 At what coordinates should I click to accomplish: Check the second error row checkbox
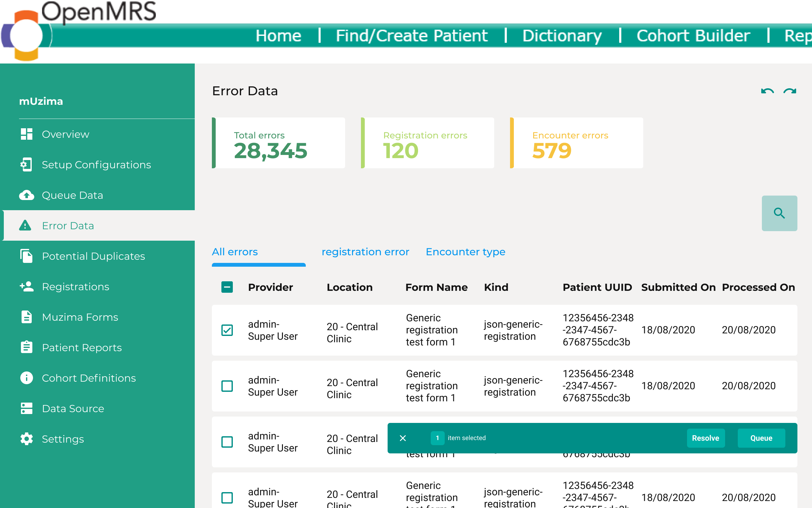[227, 386]
